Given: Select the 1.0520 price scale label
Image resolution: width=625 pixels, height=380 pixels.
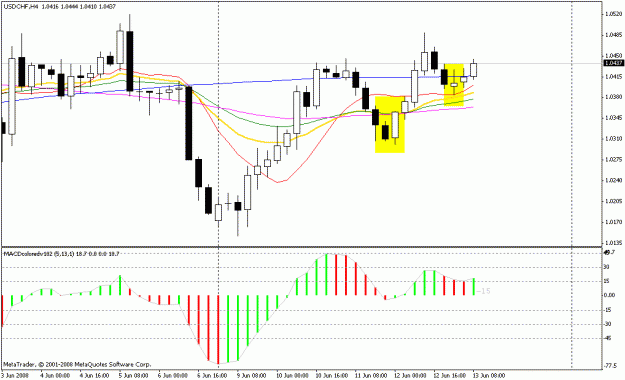Looking at the screenshot, I should click(x=613, y=14).
